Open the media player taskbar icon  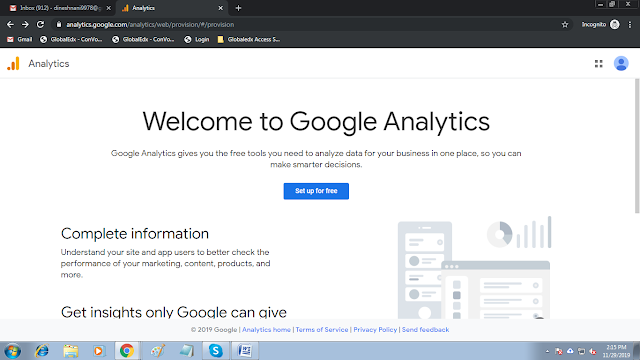[x=98, y=351]
